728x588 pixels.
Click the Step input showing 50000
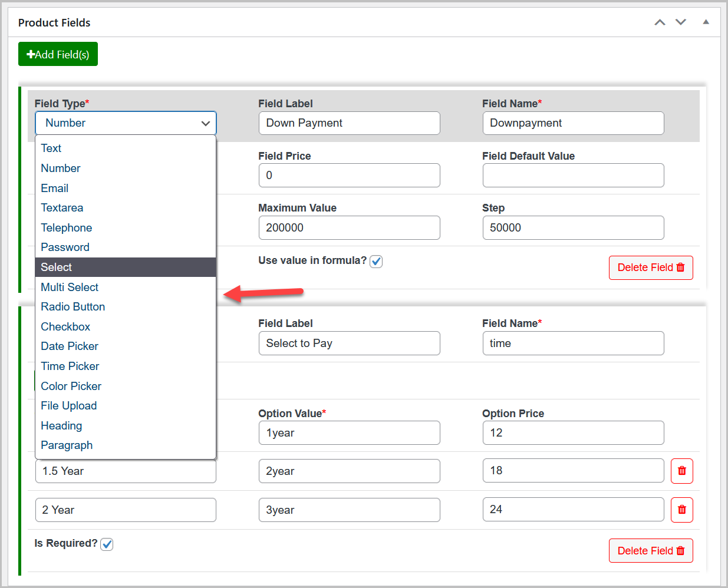(x=573, y=227)
